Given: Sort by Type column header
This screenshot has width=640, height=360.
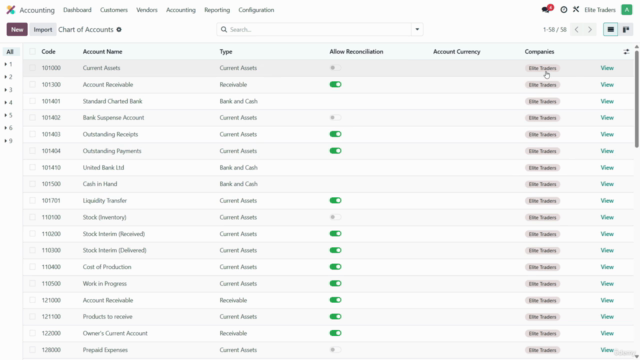Looking at the screenshot, I should (226, 52).
